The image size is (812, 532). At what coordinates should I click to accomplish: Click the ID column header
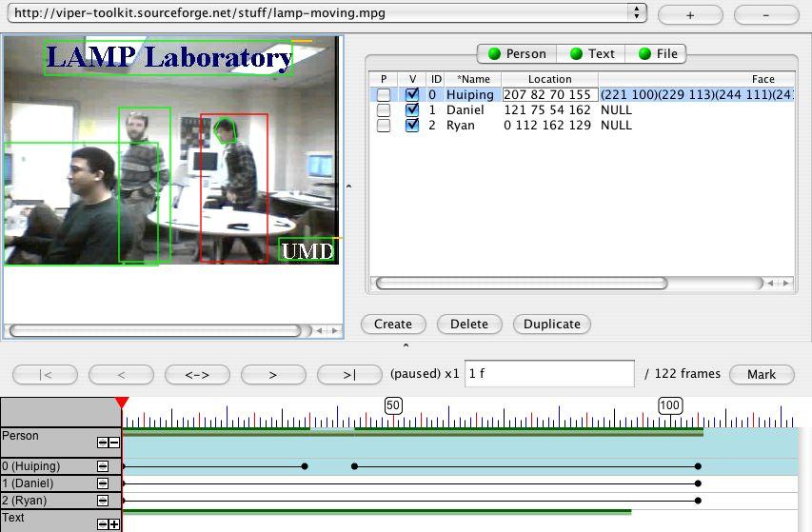436,79
